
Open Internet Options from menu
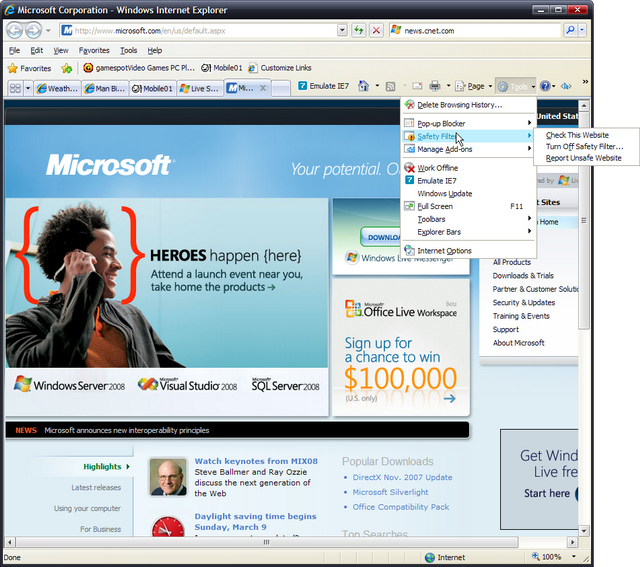click(x=468, y=251)
